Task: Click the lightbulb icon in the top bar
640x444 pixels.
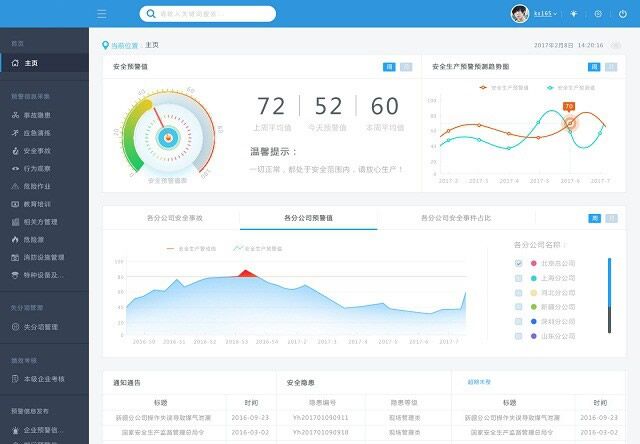Action: [574, 14]
